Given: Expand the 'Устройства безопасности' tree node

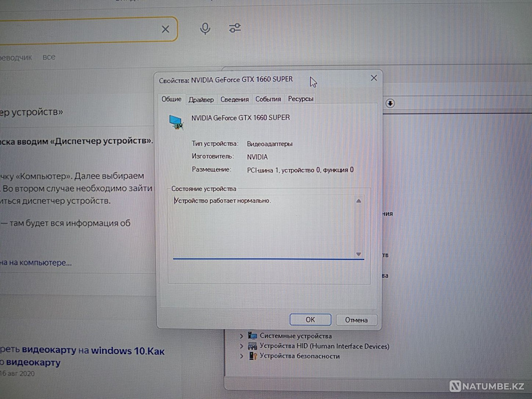Looking at the screenshot, I should [241, 356].
